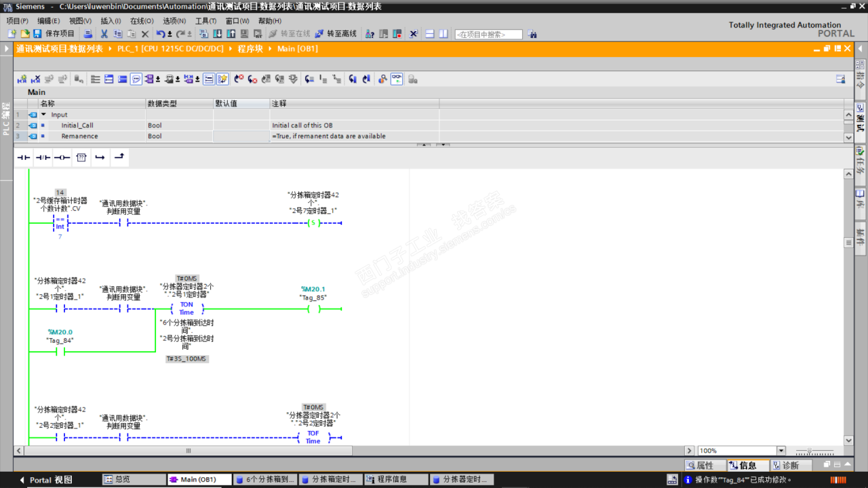Click the Print icon in toolbar

tap(87, 34)
